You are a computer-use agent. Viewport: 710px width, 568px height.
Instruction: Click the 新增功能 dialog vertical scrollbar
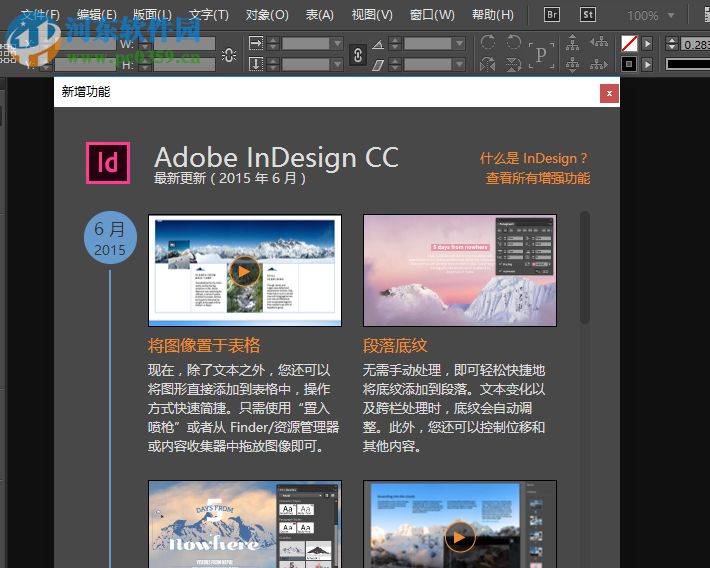point(585,267)
